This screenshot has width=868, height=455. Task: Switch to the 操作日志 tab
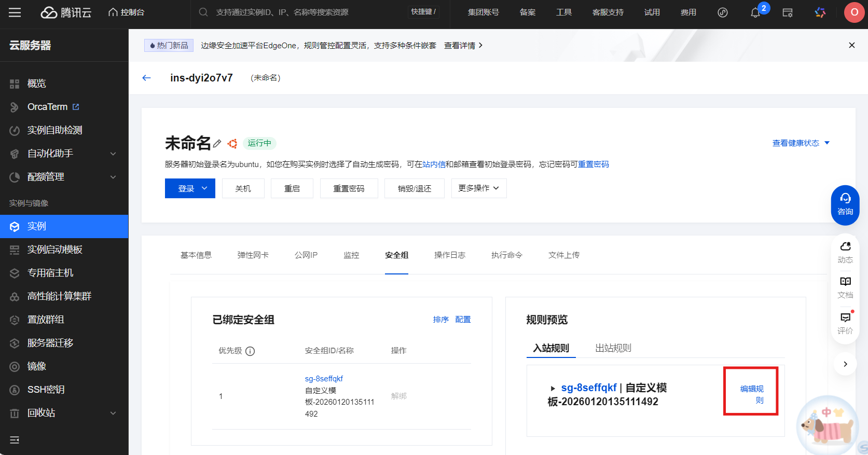tap(450, 255)
